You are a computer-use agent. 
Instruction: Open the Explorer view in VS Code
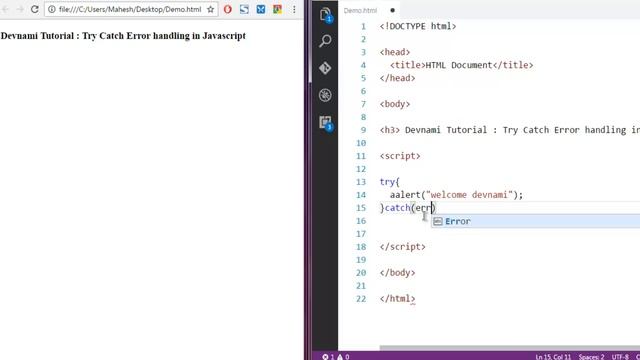pos(325,15)
